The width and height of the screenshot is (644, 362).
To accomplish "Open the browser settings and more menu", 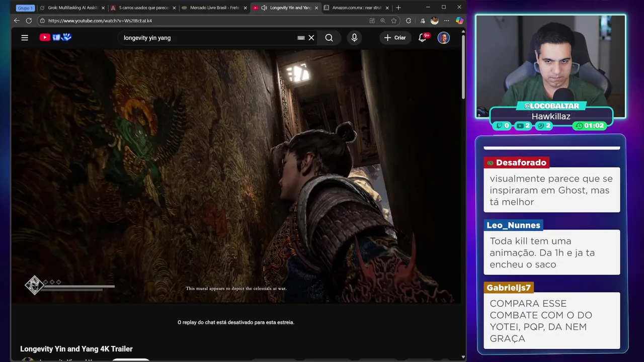I will pos(447,21).
